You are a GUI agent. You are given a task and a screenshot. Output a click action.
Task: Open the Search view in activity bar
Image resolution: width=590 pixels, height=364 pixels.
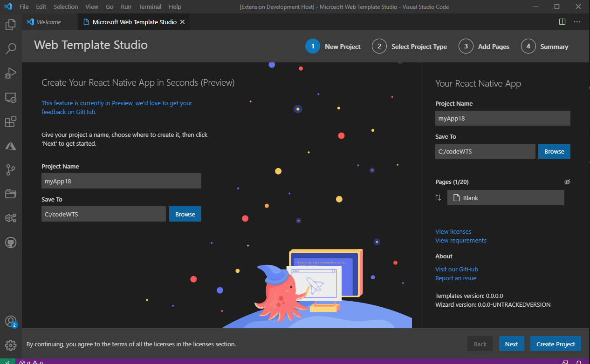click(11, 48)
